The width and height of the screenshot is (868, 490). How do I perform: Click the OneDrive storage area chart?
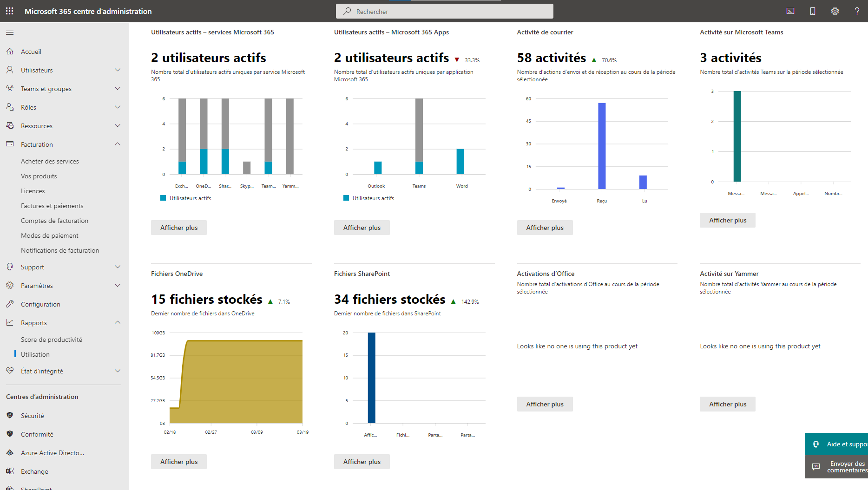(x=236, y=382)
